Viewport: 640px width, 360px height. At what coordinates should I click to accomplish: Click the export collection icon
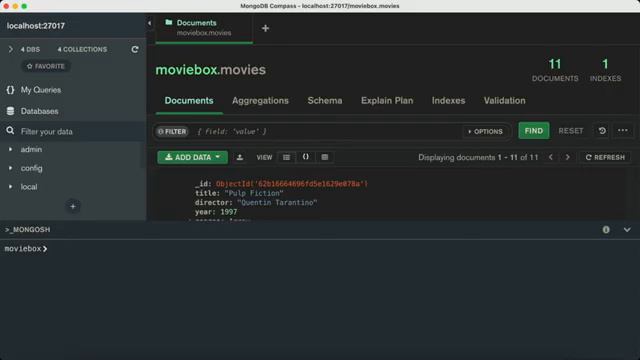point(240,158)
